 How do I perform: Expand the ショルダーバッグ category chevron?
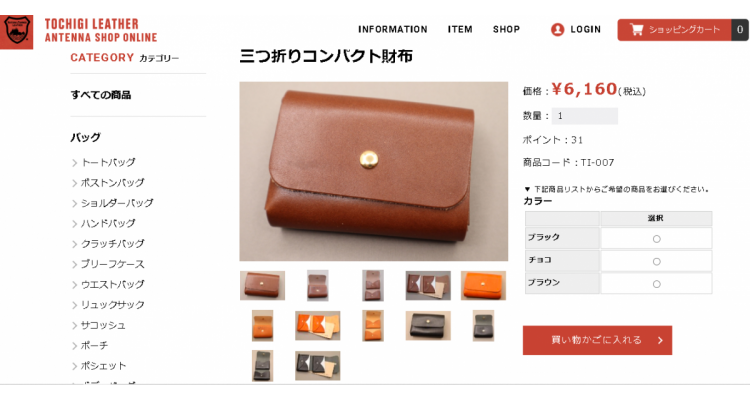74,203
